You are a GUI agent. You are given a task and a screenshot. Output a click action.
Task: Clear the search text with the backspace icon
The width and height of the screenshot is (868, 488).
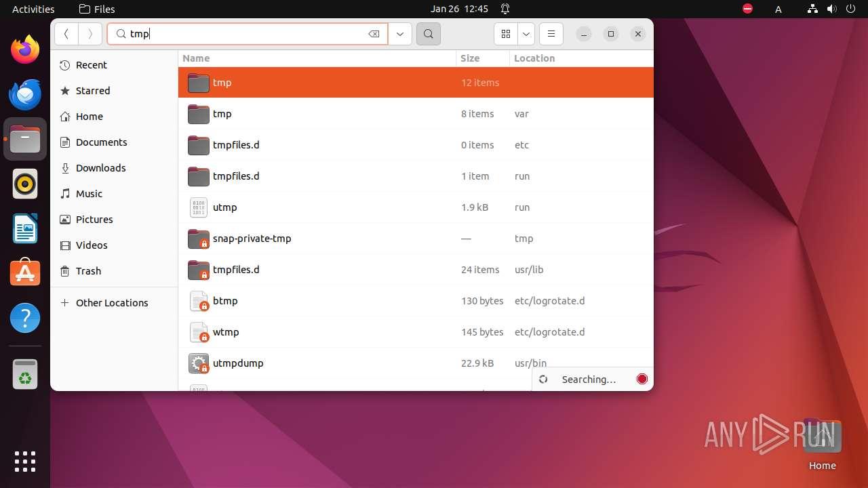tap(374, 34)
